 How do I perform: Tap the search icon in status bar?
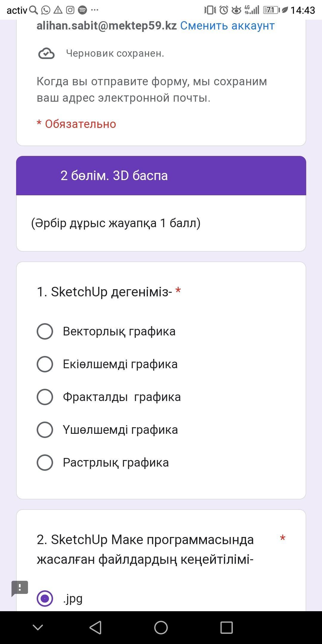34,10
